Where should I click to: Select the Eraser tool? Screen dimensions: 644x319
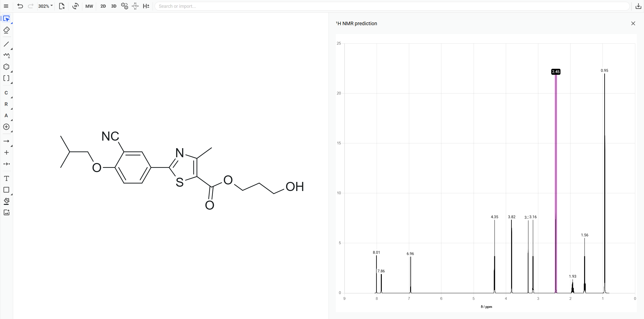[x=6, y=30]
